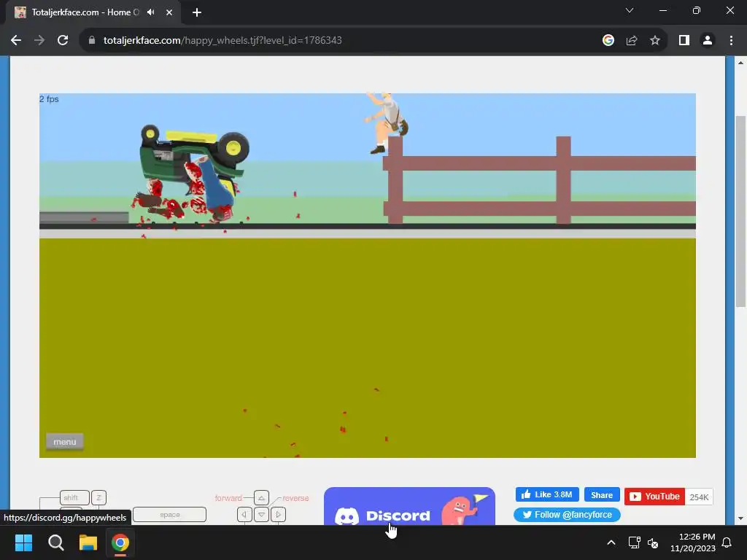
Task: Click the game menu button
Action: (65, 442)
